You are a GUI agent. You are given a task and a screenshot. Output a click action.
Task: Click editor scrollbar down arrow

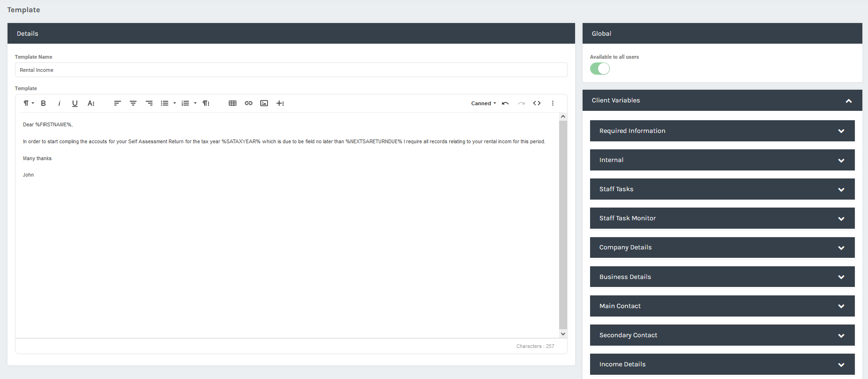click(563, 334)
